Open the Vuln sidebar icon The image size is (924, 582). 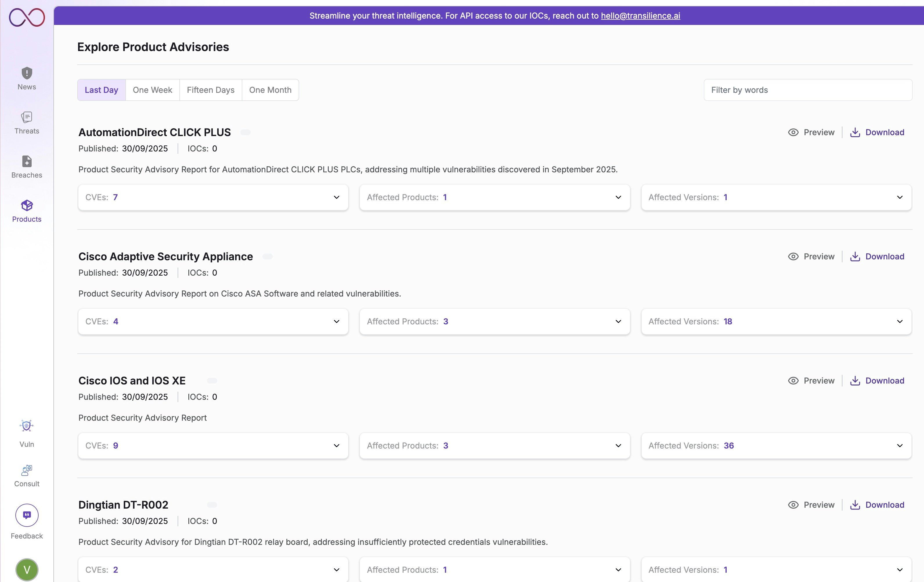pyautogui.click(x=26, y=426)
